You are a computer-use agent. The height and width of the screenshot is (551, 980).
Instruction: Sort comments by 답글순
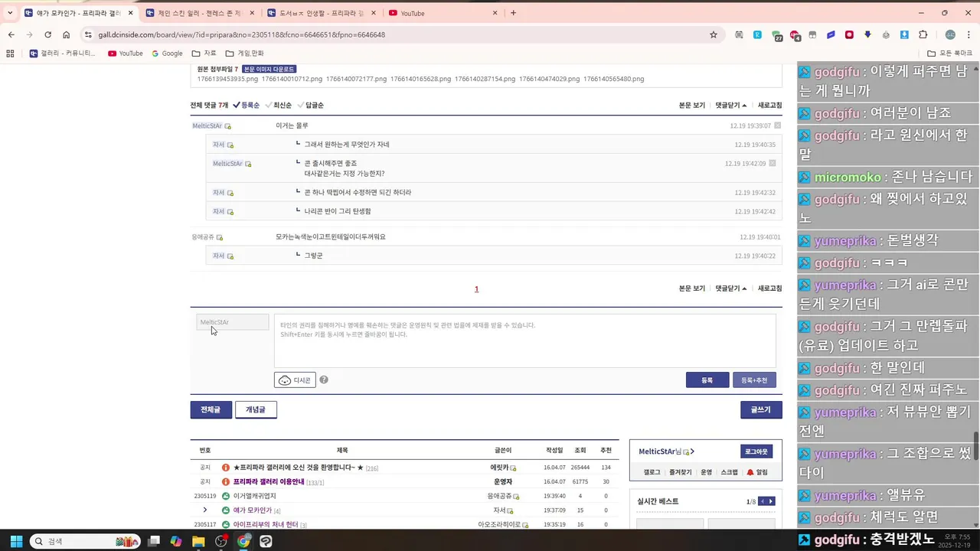[x=311, y=105]
